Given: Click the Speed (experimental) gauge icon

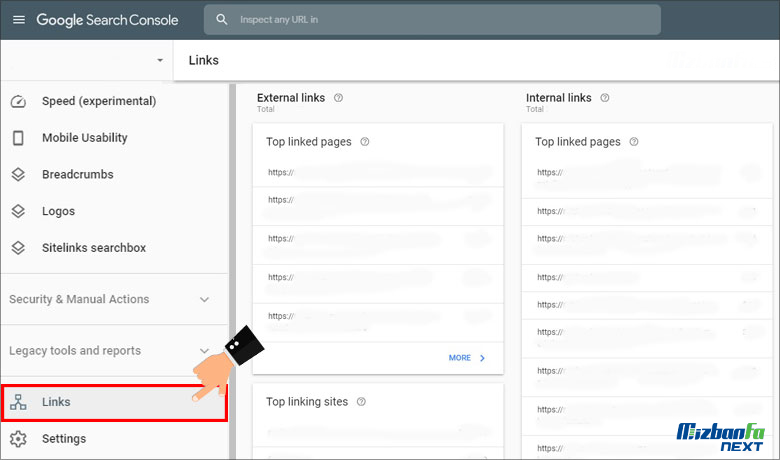Looking at the screenshot, I should pos(18,101).
